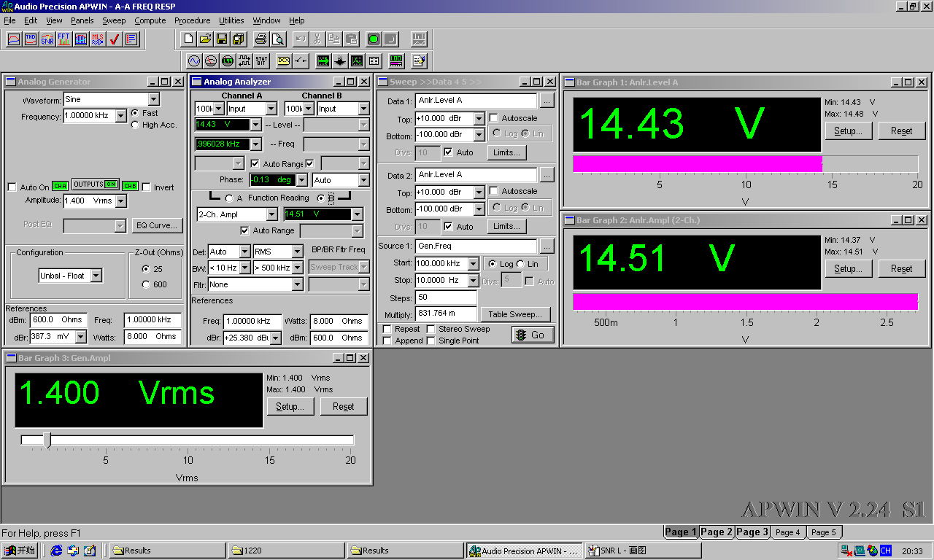Open the DCX panel toolbar icon
This screenshot has width=934, height=560.
tap(284, 61)
